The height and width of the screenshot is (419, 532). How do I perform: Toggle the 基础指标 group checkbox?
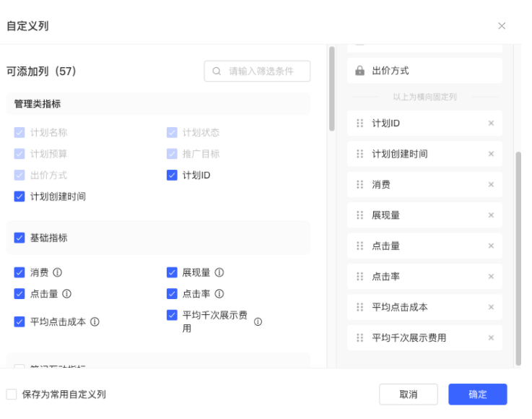pyautogui.click(x=19, y=238)
